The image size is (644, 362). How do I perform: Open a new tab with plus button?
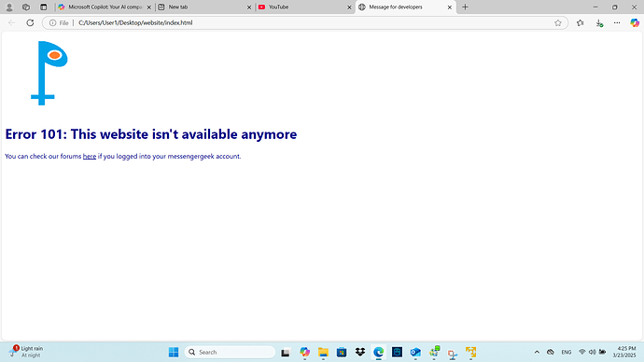point(465,7)
